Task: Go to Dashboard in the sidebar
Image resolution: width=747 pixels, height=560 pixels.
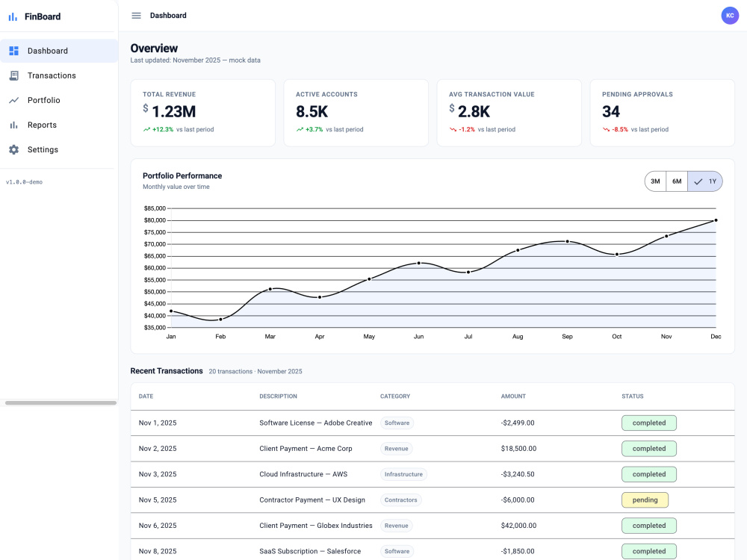Action: coord(59,51)
